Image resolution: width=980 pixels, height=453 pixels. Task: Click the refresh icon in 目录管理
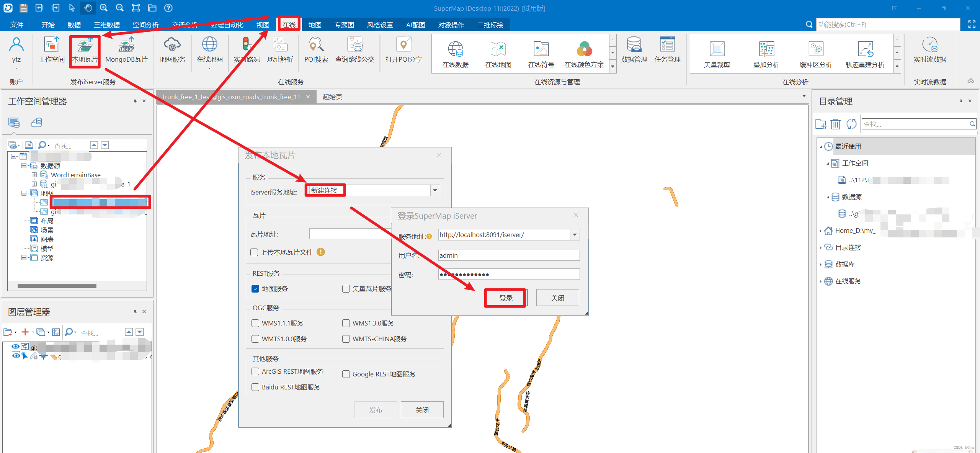click(x=851, y=124)
